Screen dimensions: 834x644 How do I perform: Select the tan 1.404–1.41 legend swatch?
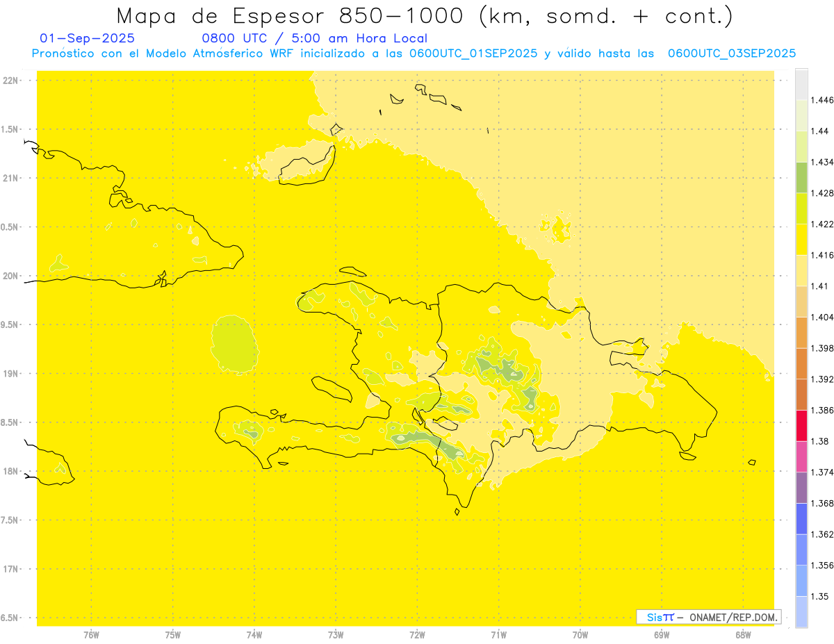(801, 301)
